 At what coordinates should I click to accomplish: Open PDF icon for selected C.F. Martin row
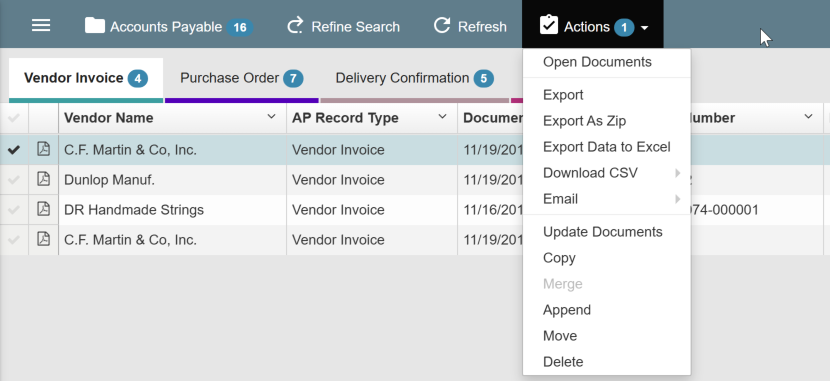43,149
